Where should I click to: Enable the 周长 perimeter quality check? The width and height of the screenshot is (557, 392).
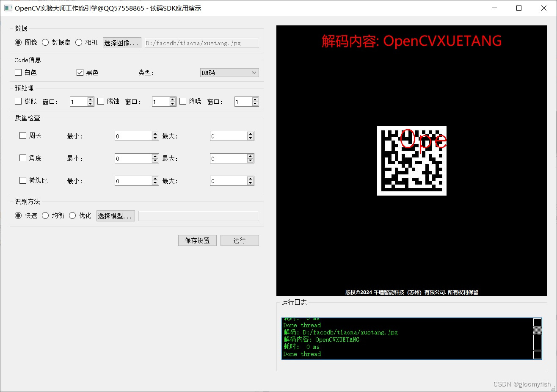click(x=23, y=135)
